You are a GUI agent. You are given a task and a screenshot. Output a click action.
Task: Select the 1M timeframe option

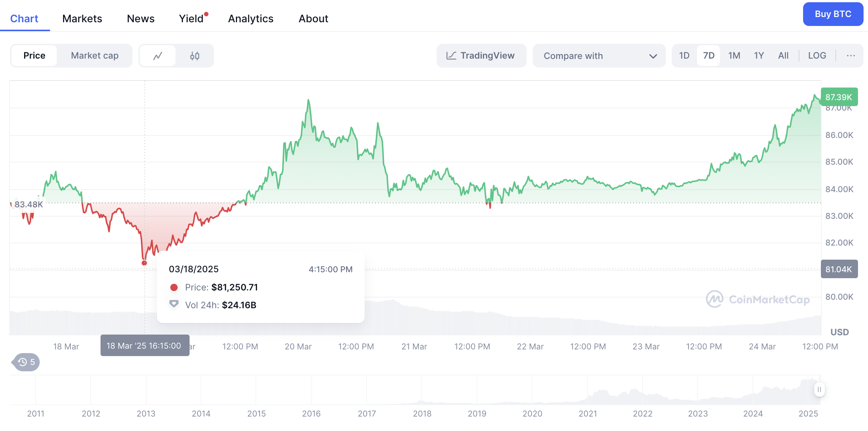734,55
